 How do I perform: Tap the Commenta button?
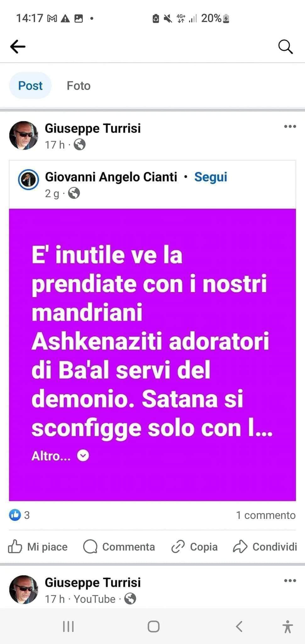[119, 547]
